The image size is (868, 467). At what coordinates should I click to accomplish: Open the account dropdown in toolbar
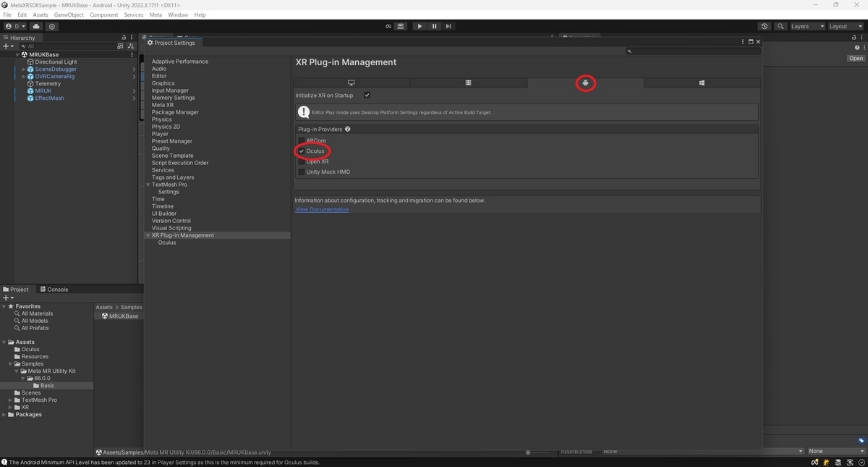coord(14,26)
